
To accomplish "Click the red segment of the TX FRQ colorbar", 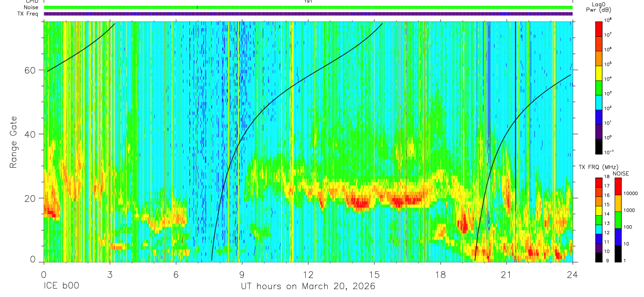I will [x=599, y=182].
